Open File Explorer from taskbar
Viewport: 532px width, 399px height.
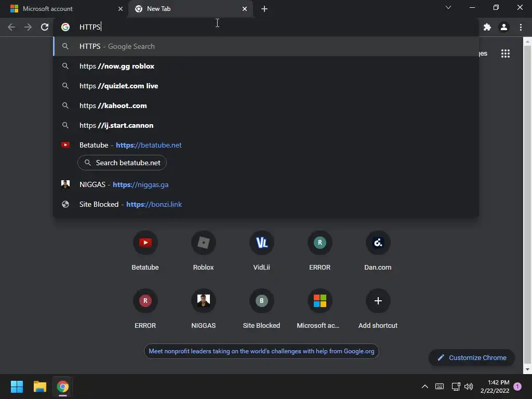[39, 387]
